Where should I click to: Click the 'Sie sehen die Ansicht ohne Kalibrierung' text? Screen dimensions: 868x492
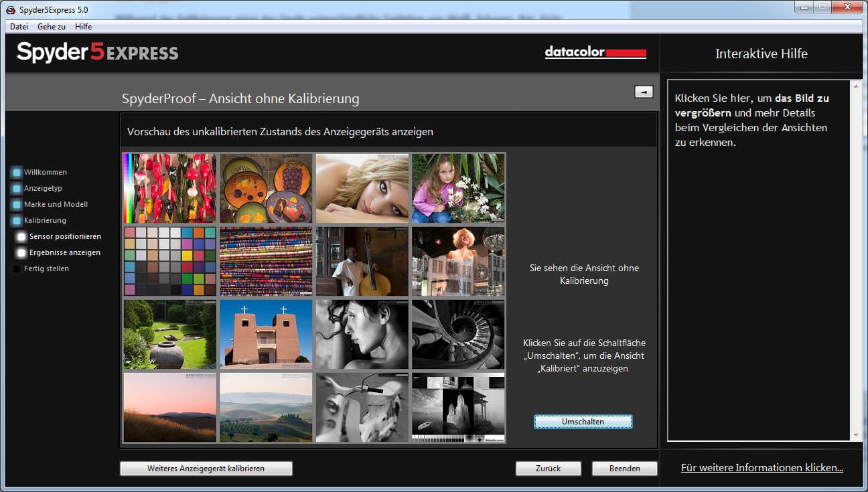[584, 274]
